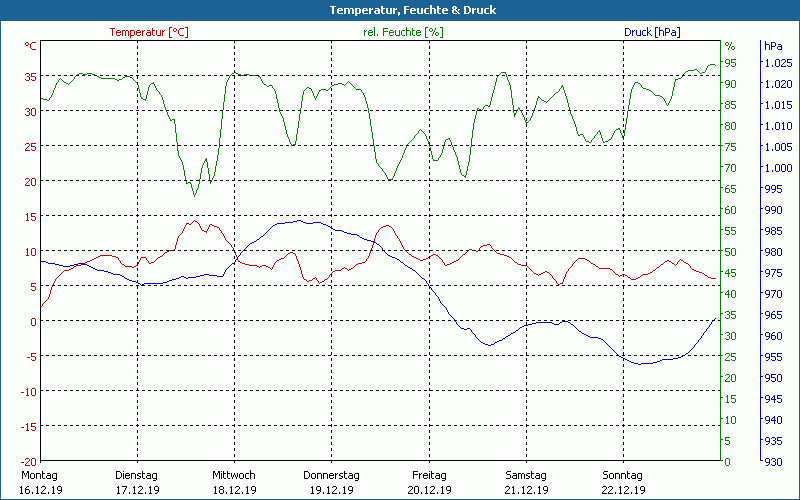The height and width of the screenshot is (500, 800).
Task: Click red temperature axis value "0"
Action: coord(34,321)
